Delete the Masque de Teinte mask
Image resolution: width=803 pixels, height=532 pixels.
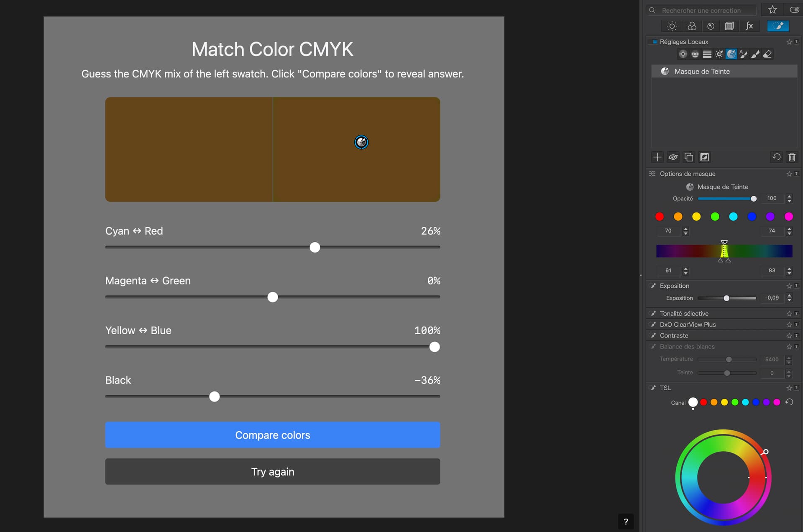coord(791,157)
